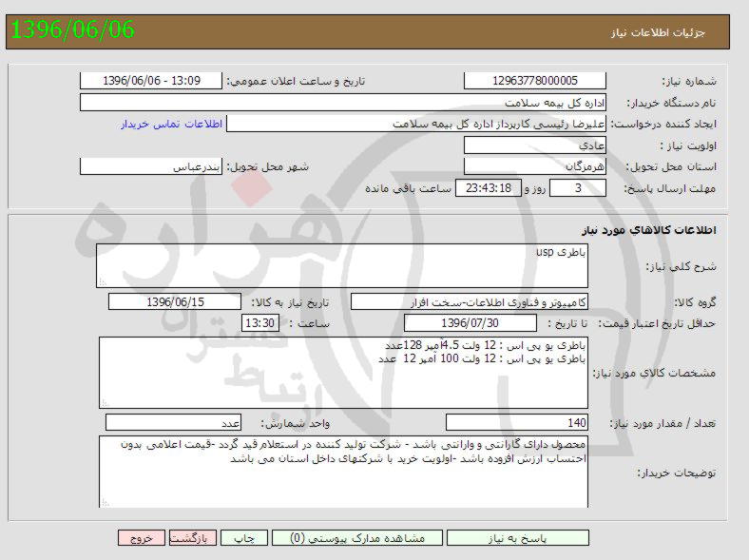Click the delivery province field 'هرمزگان'
749x560 pixels.
click(x=535, y=166)
